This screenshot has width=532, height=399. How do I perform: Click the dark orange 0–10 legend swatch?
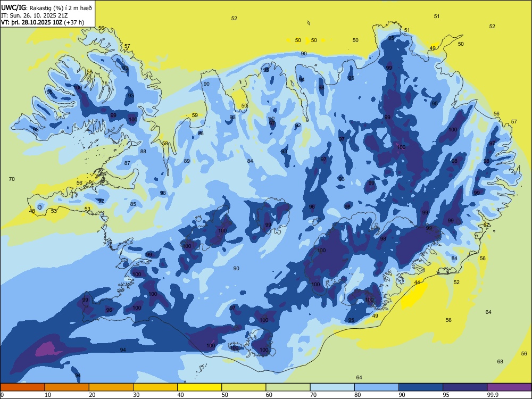(22, 387)
